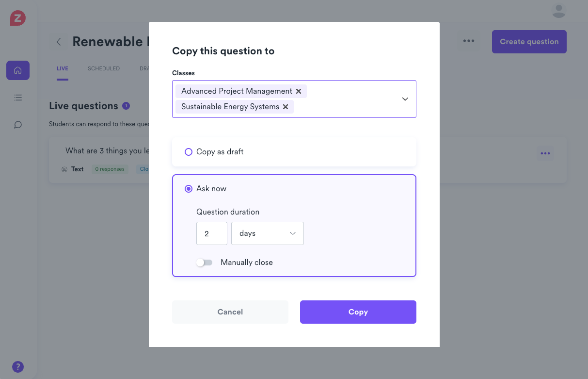This screenshot has height=379, width=588.
Task: Open the days duration unit dropdown
Action: [268, 233]
